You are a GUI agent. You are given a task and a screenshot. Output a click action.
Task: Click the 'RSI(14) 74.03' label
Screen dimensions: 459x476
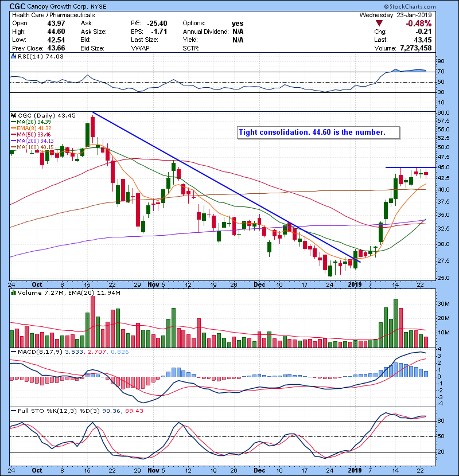click(41, 56)
